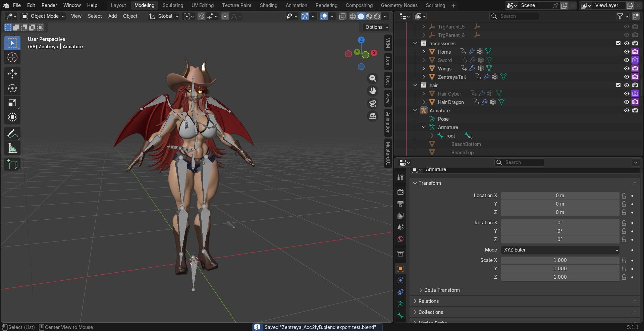Toggle viewport visibility of Sword
This screenshot has height=331, width=644.
626,60
